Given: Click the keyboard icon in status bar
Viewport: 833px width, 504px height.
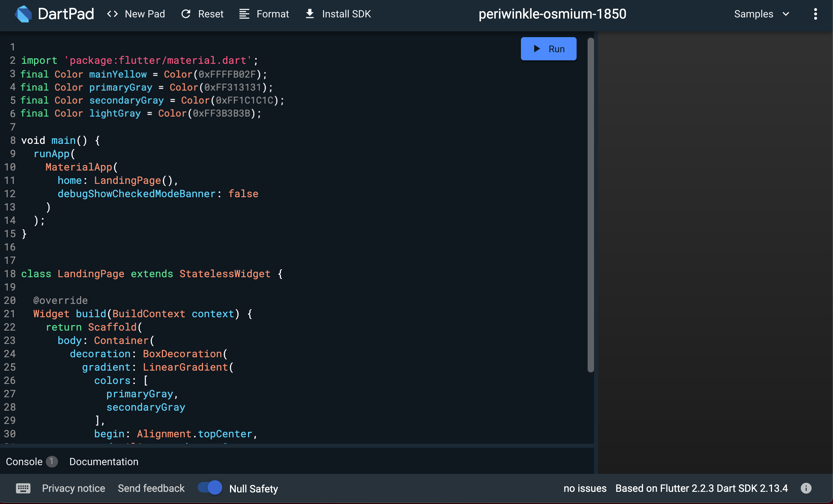Looking at the screenshot, I should pyautogui.click(x=23, y=488).
